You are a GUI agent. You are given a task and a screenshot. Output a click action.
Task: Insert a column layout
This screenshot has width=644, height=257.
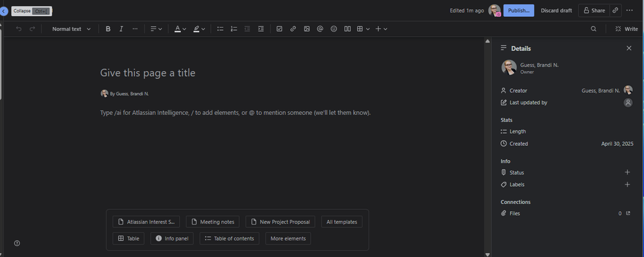click(347, 29)
